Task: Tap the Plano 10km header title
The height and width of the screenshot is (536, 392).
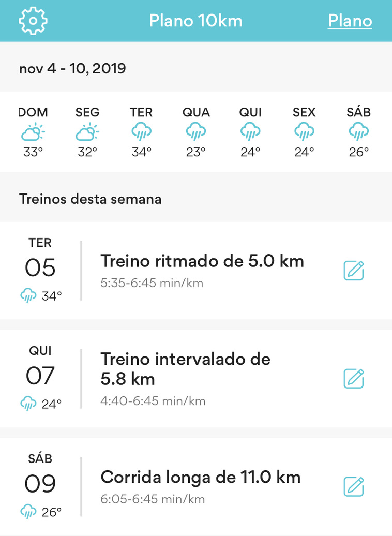Action: point(196,21)
